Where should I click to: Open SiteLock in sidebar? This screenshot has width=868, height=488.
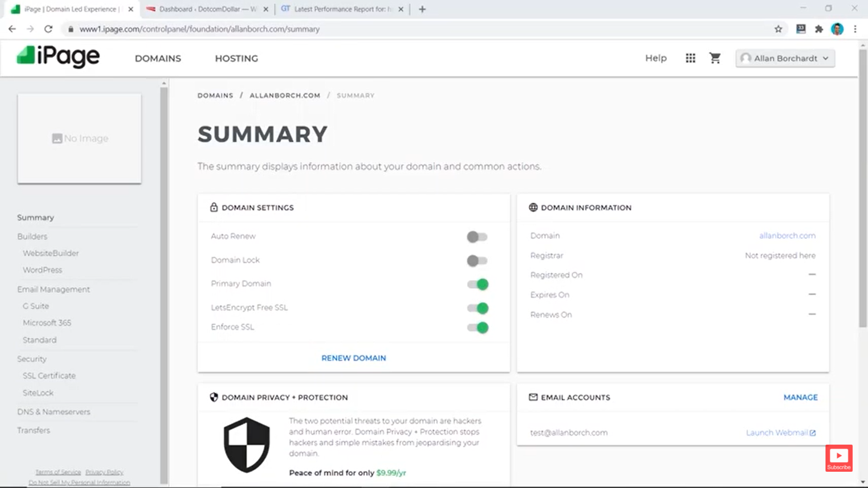(38, 393)
